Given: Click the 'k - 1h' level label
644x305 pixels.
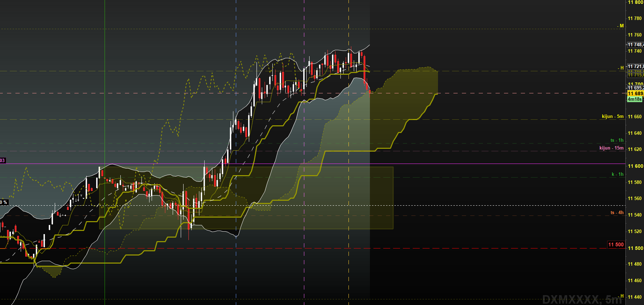Looking at the screenshot, I should (x=618, y=174).
